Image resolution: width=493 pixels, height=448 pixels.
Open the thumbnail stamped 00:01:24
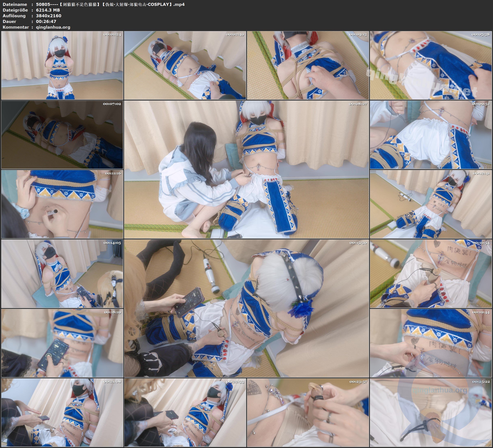[62, 65]
